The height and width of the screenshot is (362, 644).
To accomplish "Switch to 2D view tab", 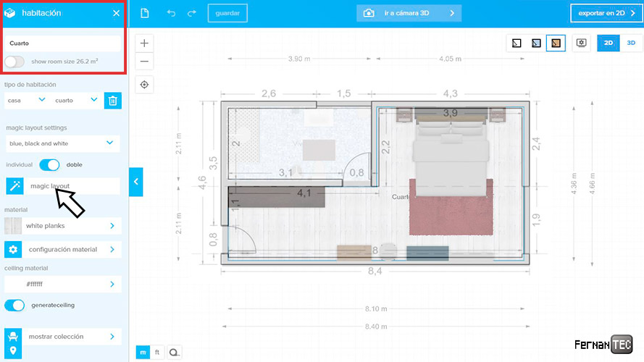I will coord(609,43).
